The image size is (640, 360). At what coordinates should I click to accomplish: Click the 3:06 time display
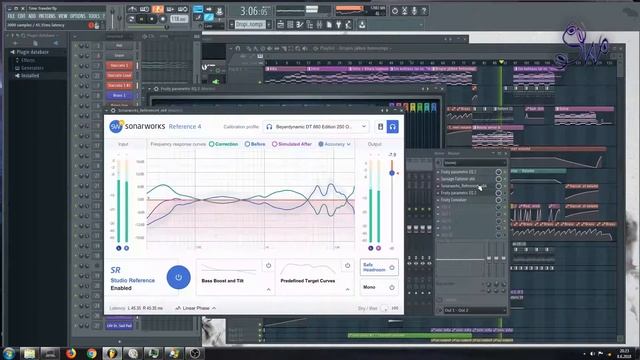click(x=254, y=11)
